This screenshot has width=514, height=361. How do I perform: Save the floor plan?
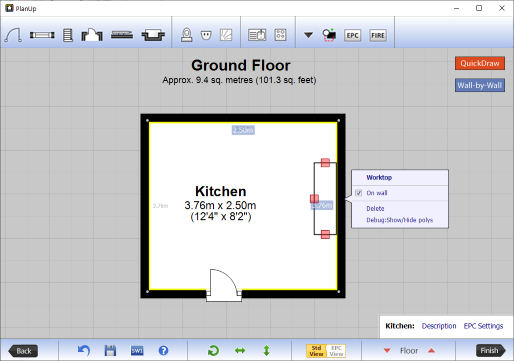[x=110, y=351]
